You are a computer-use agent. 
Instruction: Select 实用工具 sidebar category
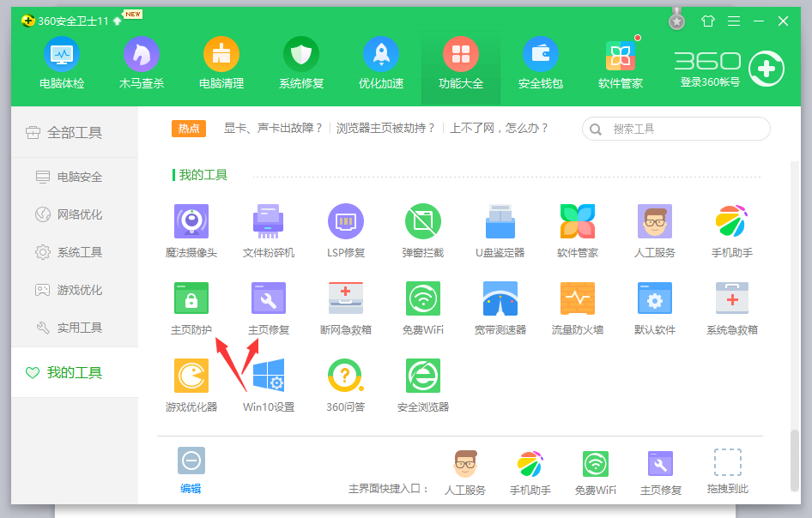tap(75, 328)
